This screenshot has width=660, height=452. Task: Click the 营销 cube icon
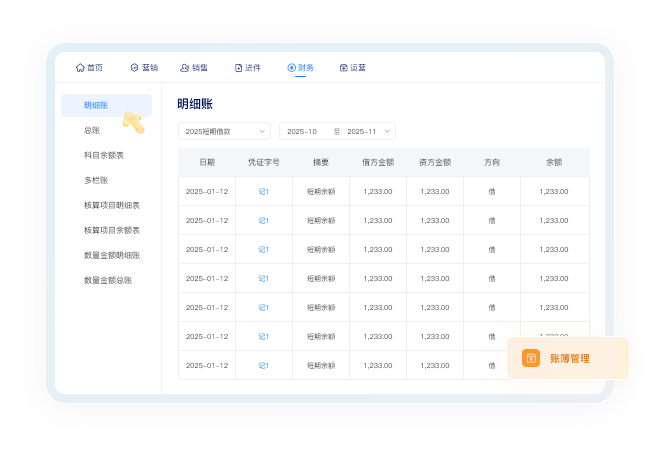point(134,68)
